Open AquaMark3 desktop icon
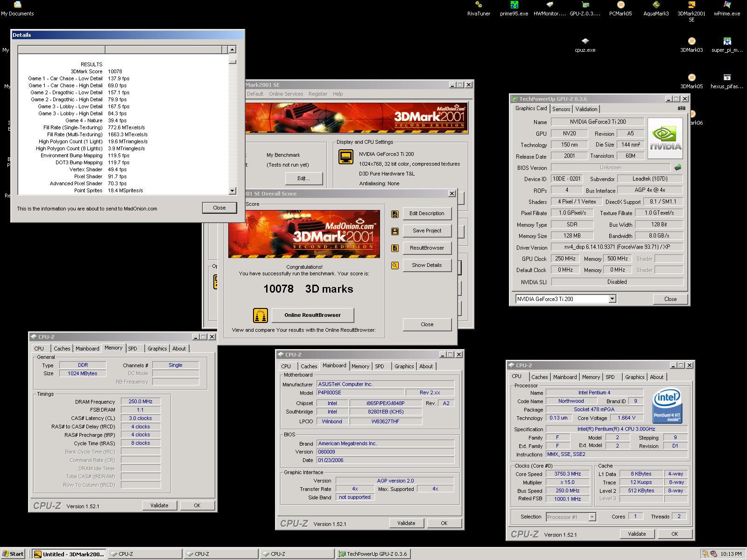The height and width of the screenshot is (560, 747). tap(656, 8)
